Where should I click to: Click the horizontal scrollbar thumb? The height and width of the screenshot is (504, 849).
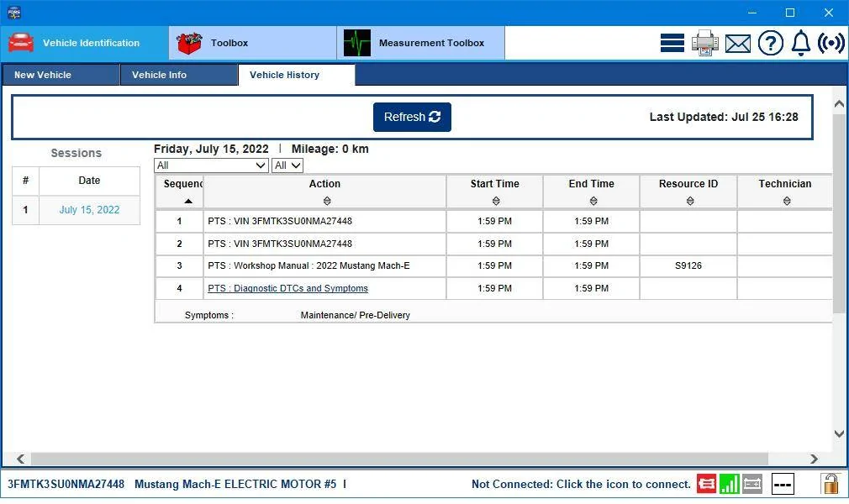click(x=399, y=459)
